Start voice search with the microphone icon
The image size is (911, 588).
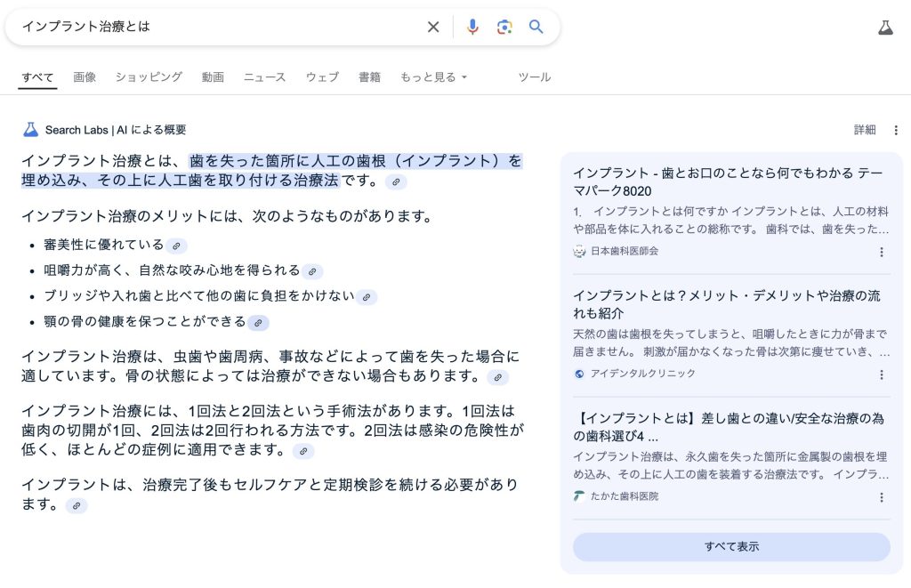[x=472, y=27]
